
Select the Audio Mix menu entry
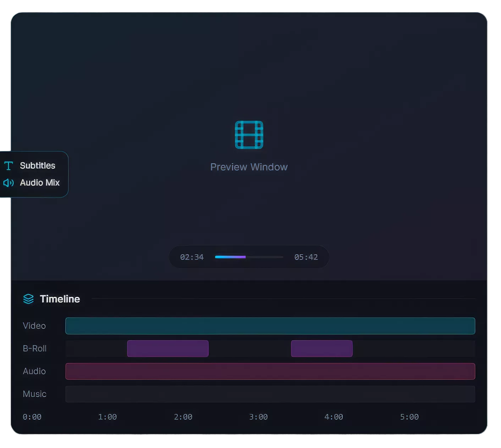tap(39, 183)
